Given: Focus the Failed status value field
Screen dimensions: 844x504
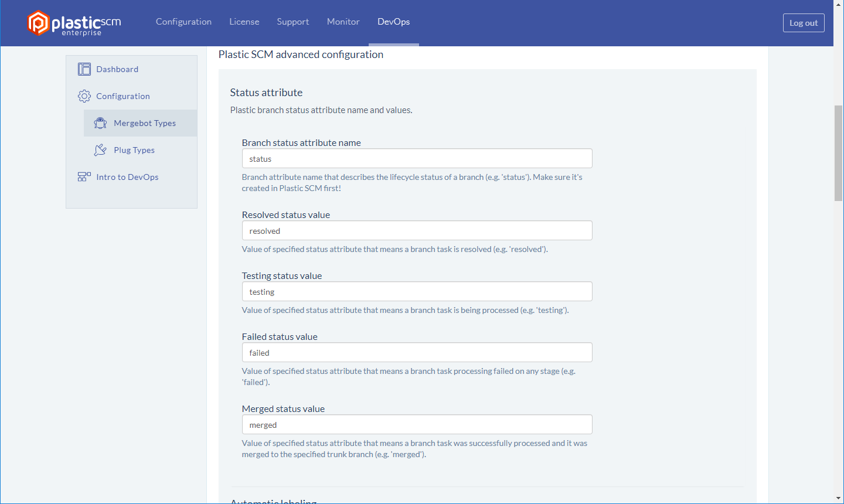Looking at the screenshot, I should (417, 352).
